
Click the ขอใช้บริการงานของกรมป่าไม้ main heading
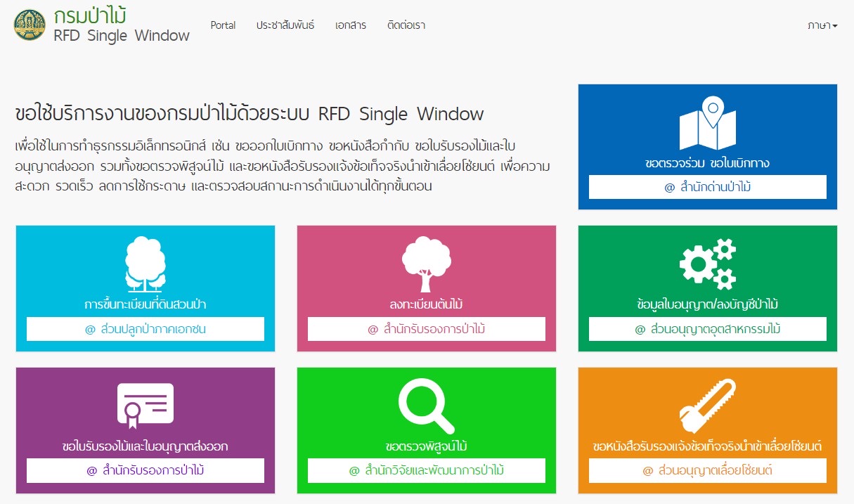pyautogui.click(x=250, y=113)
